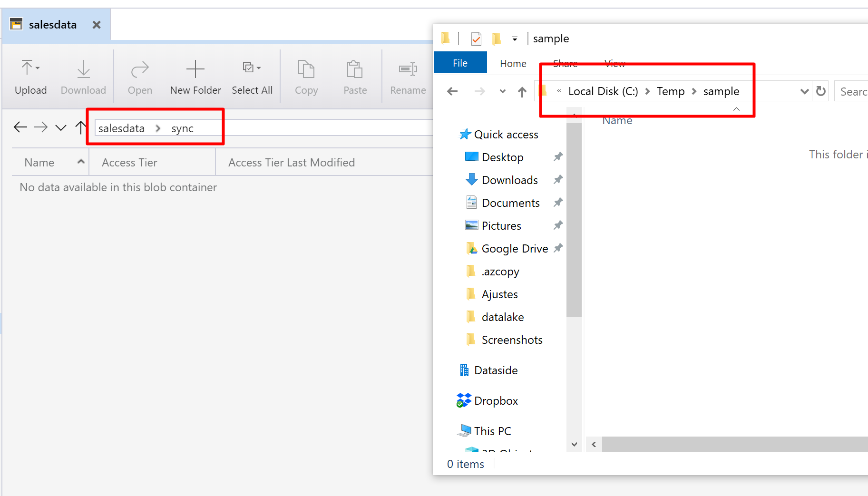Refresh the sample folder

821,91
